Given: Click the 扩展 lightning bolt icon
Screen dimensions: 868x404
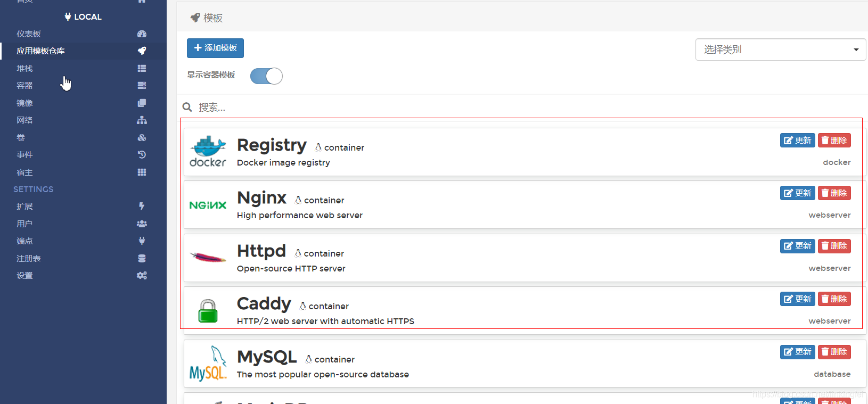Looking at the screenshot, I should point(142,206).
